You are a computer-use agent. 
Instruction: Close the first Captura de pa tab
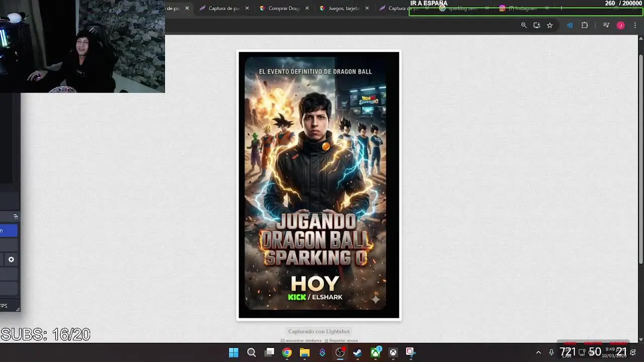[x=247, y=8]
